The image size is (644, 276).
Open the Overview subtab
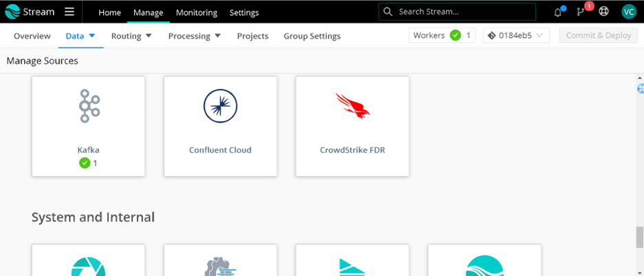tap(32, 36)
